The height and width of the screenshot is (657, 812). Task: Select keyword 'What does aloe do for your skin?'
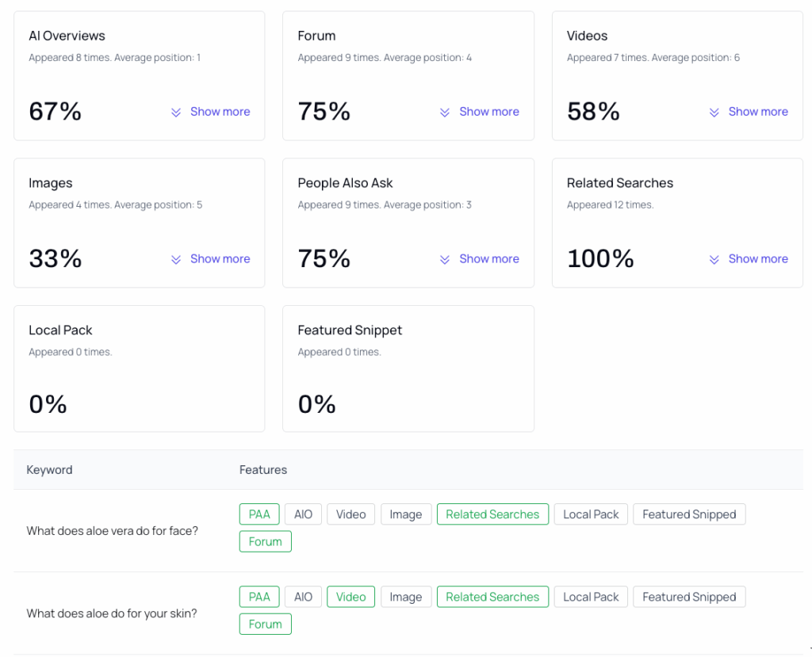pos(112,613)
